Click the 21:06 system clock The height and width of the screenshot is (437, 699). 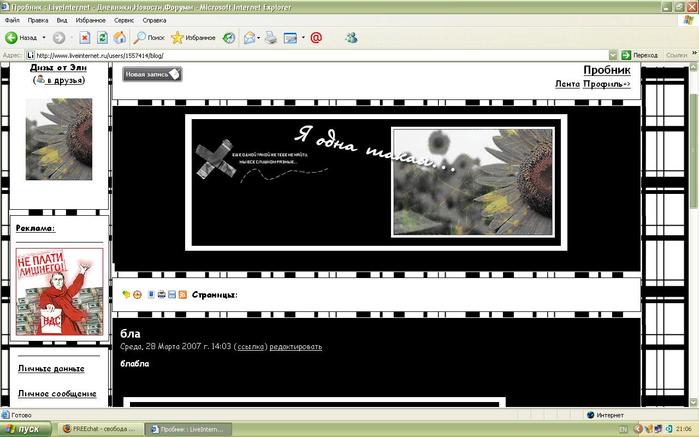coord(683,429)
